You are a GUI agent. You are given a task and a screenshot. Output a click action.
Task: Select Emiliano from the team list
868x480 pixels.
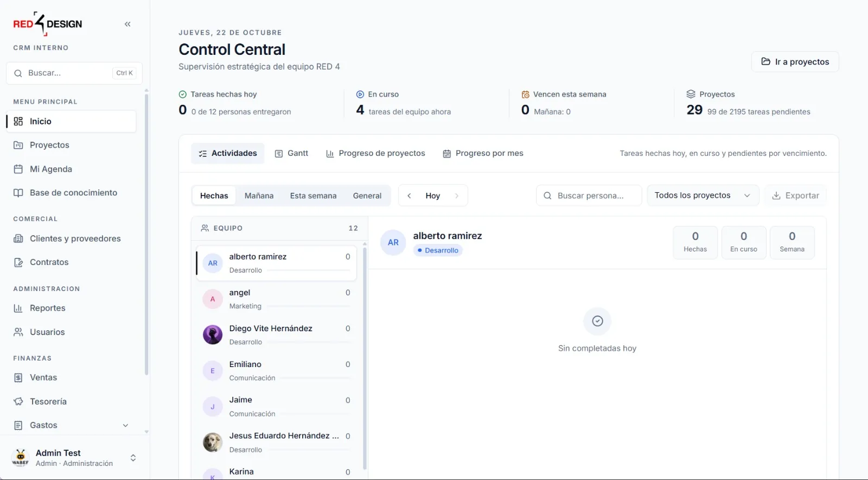click(x=277, y=371)
